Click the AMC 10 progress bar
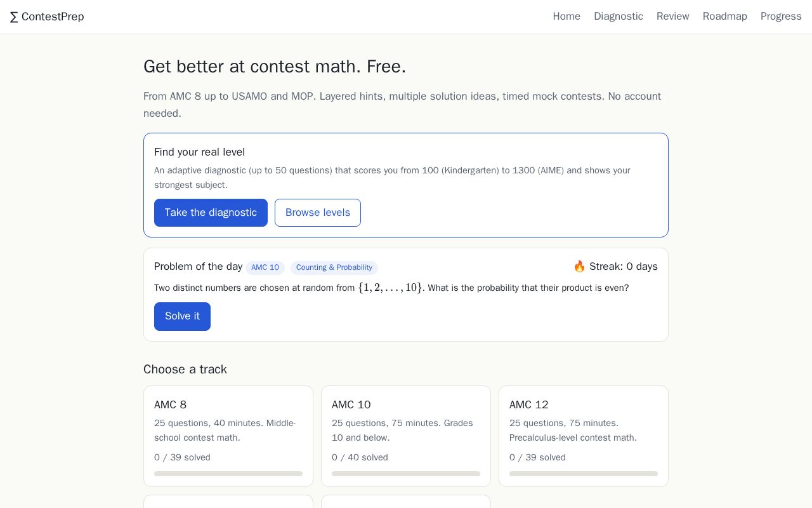Screen dimensions: 812x508 click(x=406, y=474)
